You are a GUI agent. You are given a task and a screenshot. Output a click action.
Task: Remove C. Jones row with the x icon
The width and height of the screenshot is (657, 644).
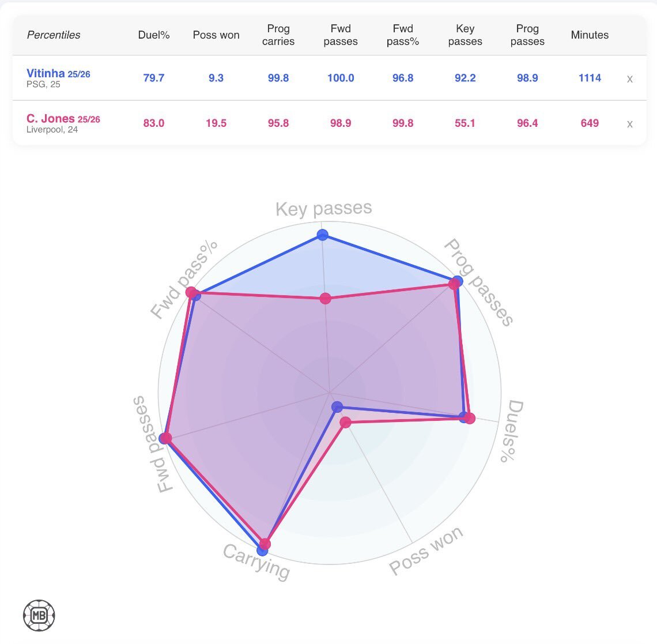629,124
